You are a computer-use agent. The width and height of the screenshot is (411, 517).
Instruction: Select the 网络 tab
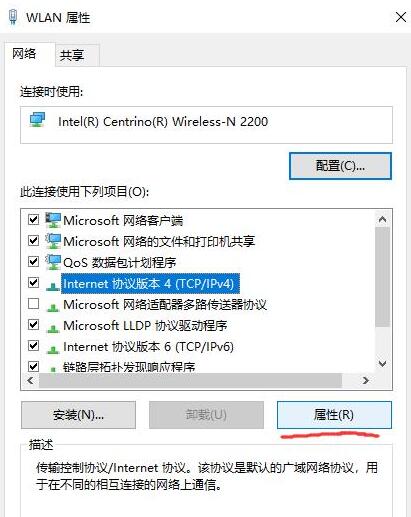click(24, 53)
